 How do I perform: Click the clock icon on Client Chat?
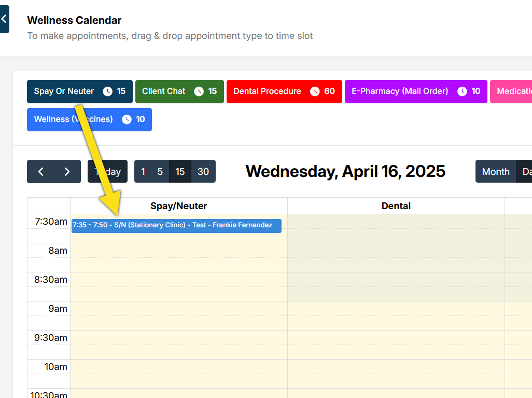coord(199,91)
